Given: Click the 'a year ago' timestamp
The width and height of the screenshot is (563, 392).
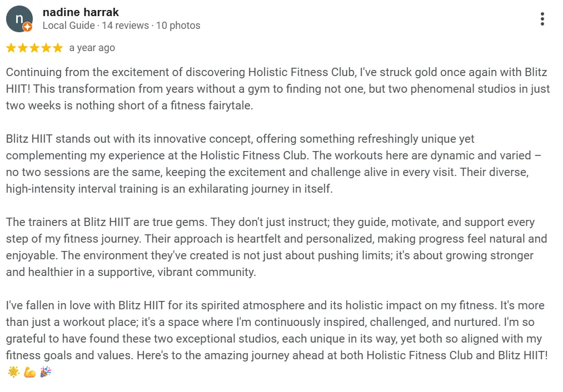Looking at the screenshot, I should [92, 48].
